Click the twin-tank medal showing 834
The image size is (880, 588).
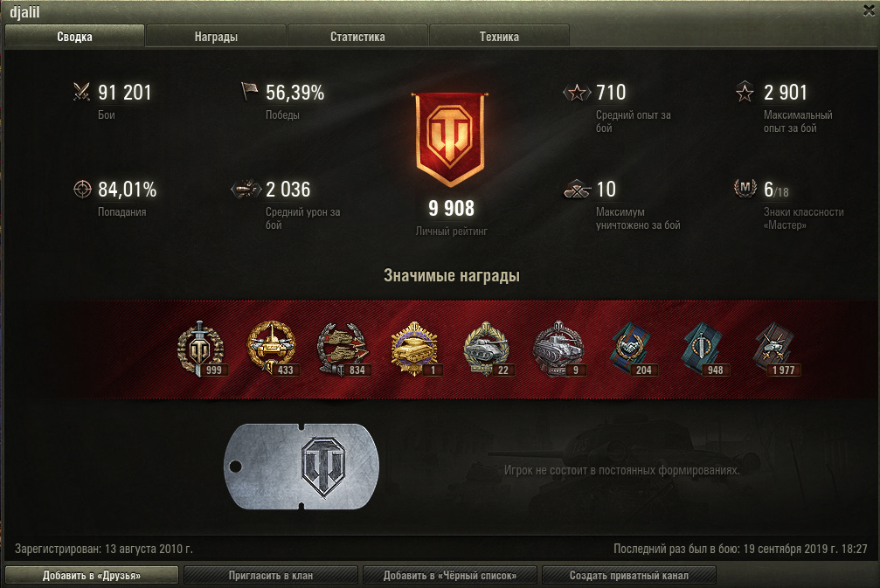(x=343, y=349)
